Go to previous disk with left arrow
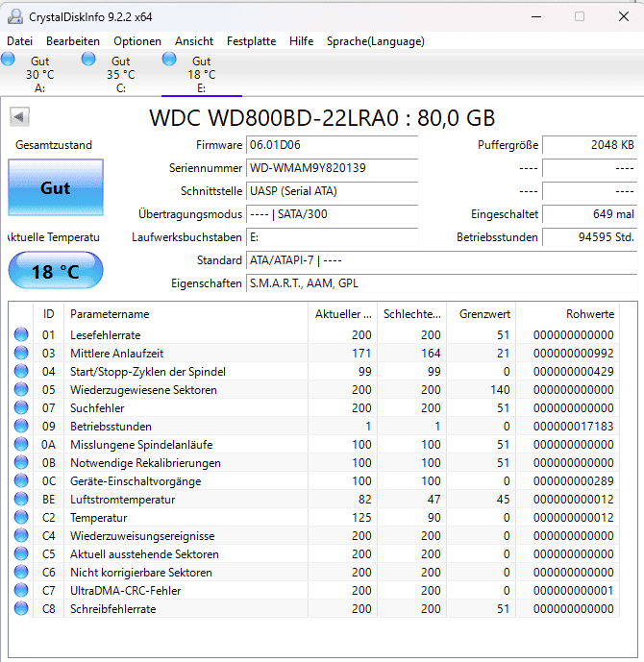644x662 pixels. point(19,117)
